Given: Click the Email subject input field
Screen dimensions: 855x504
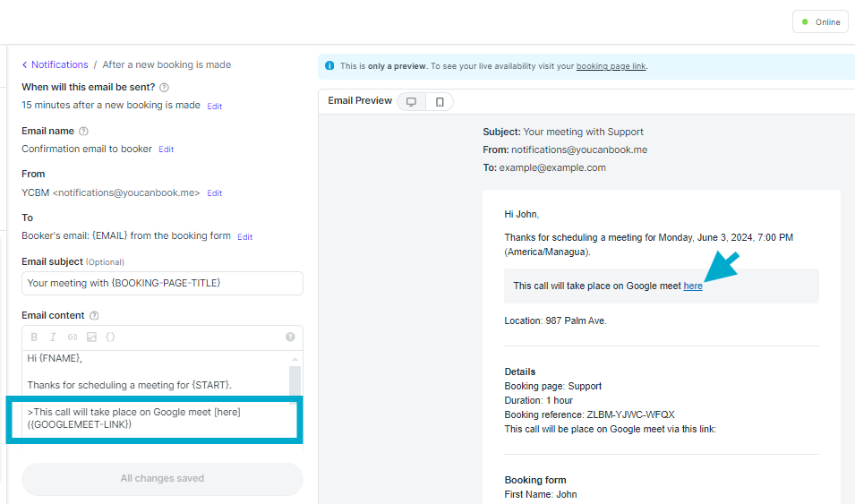Looking at the screenshot, I should pos(162,283).
